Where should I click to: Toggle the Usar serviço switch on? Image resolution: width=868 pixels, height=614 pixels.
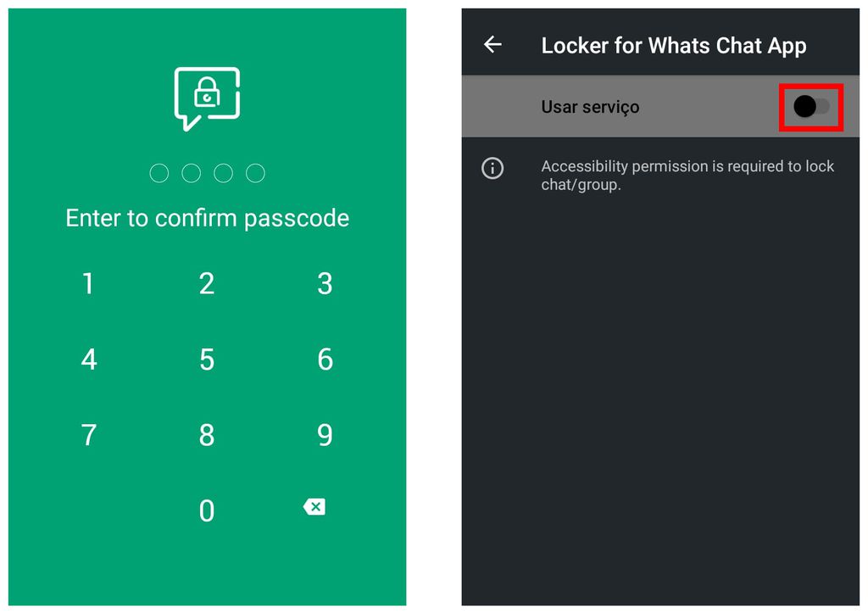click(811, 106)
